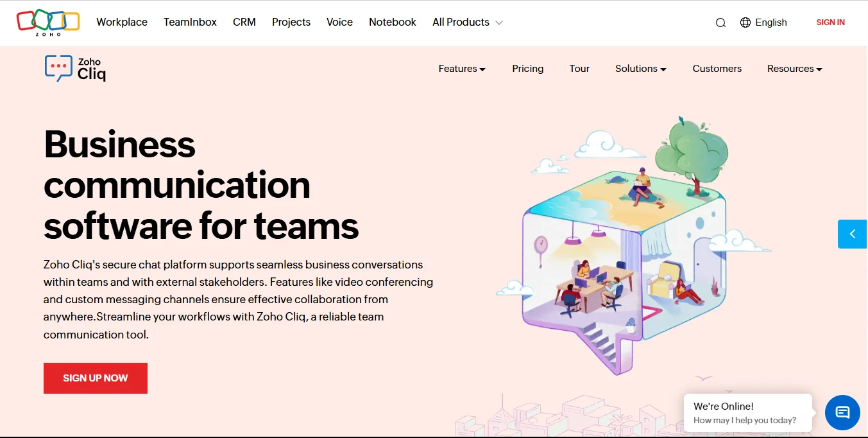The height and width of the screenshot is (438, 868).
Task: Expand the Resources menu
Action: coord(794,69)
